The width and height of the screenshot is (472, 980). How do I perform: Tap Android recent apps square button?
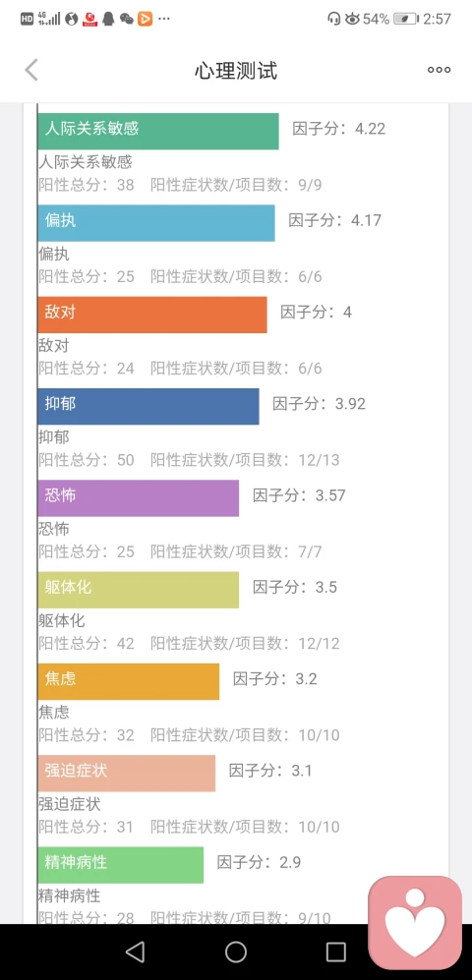pos(335,951)
